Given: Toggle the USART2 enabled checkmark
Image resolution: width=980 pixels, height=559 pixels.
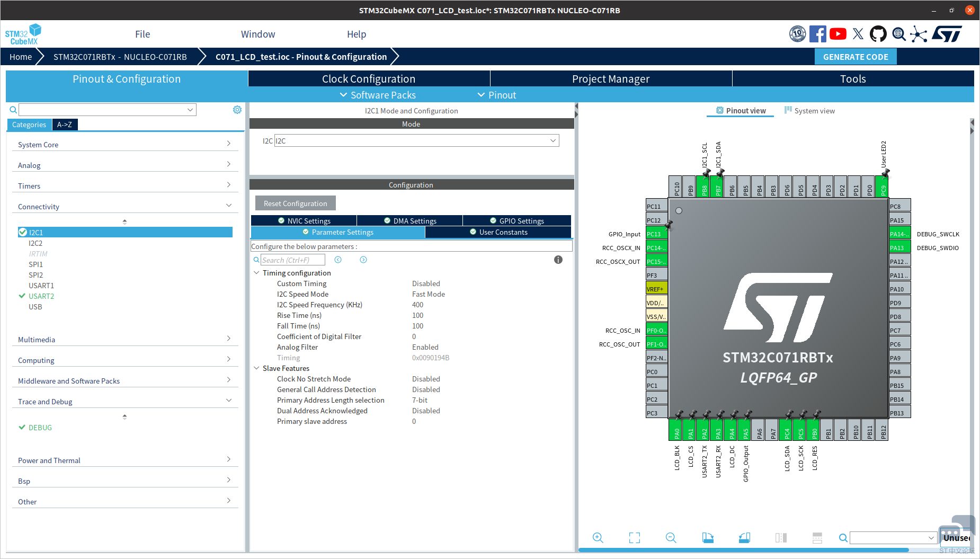Looking at the screenshot, I should tap(22, 296).
